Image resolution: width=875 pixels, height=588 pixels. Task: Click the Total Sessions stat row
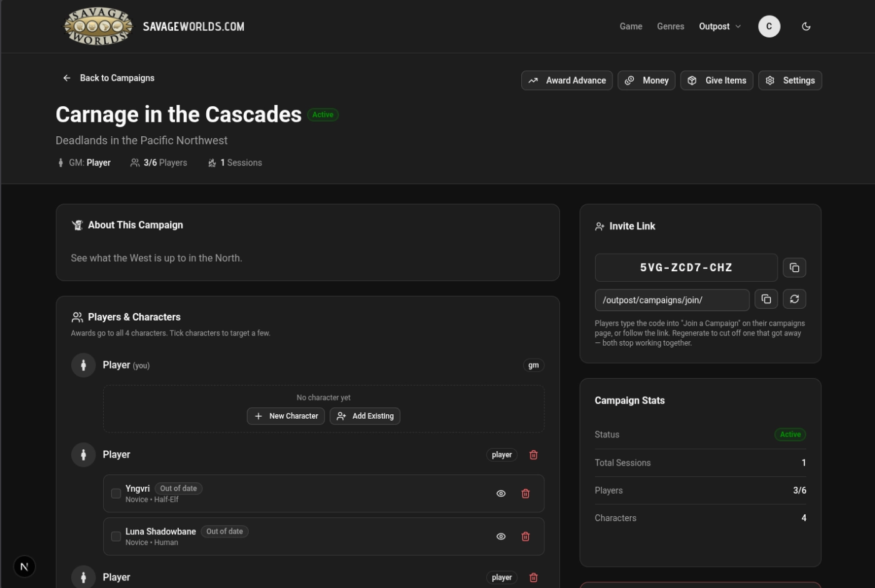coord(701,463)
